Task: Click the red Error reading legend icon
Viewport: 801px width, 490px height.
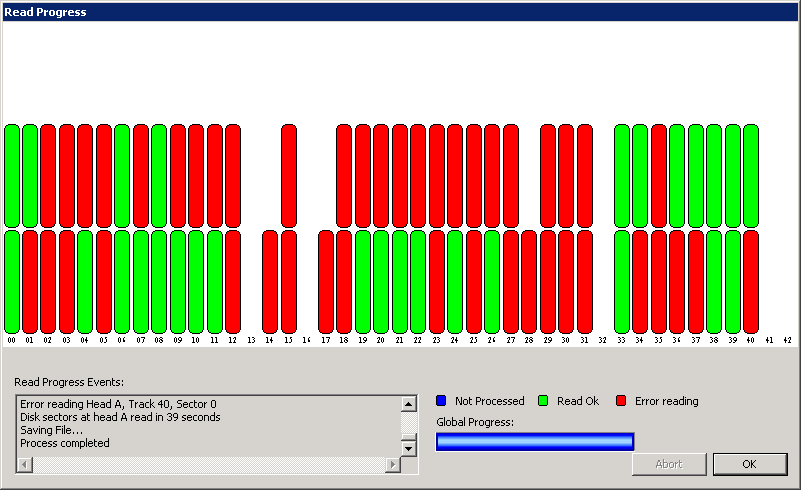Action: pos(621,401)
